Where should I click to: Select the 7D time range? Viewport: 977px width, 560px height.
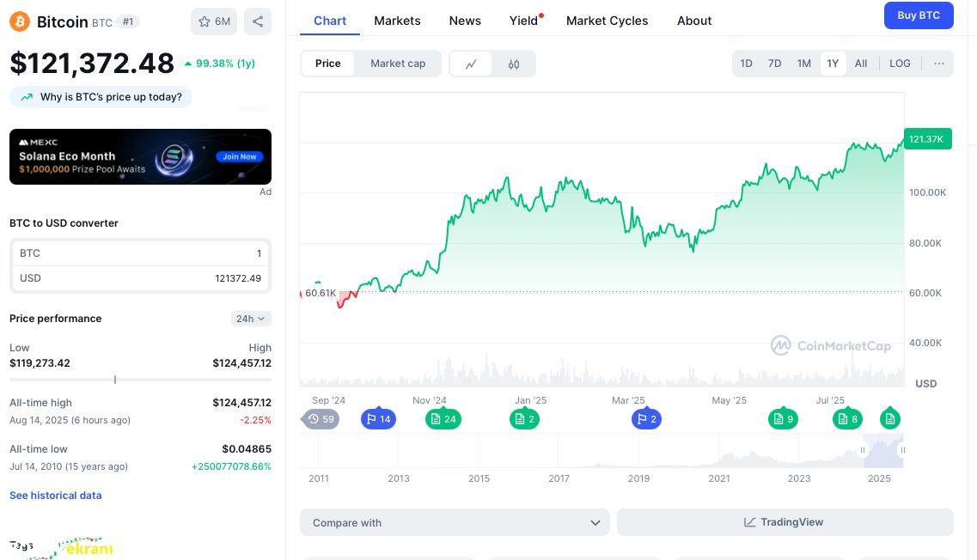coord(774,64)
